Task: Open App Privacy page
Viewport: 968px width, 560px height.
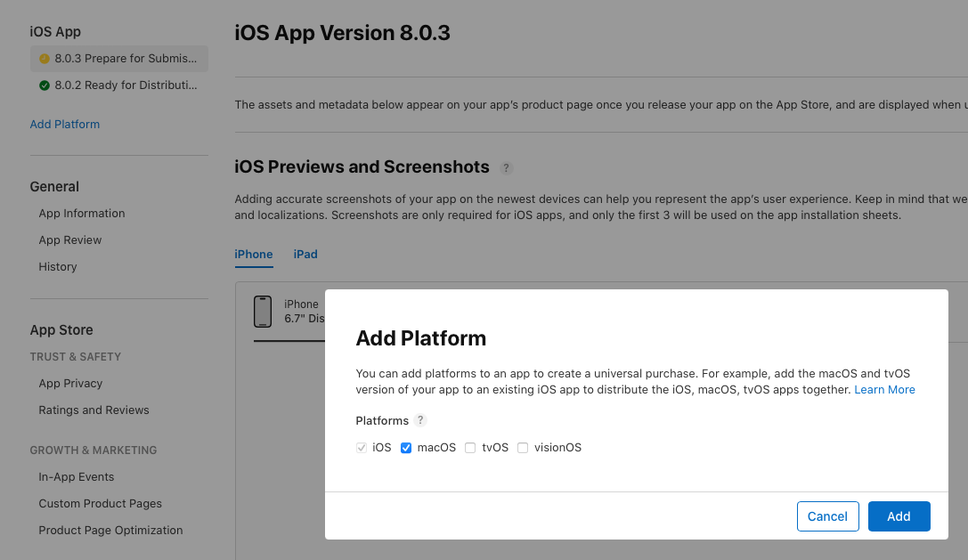Action: click(x=70, y=384)
